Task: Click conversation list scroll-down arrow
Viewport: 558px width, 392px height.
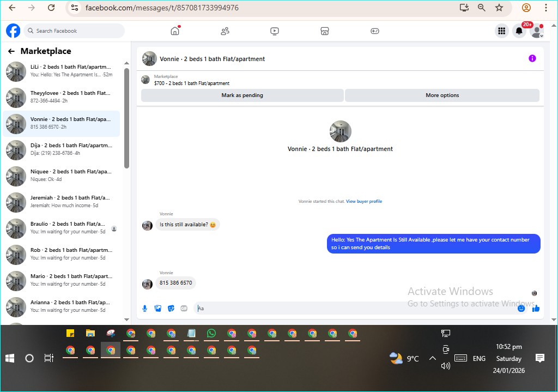Action: pos(126,319)
